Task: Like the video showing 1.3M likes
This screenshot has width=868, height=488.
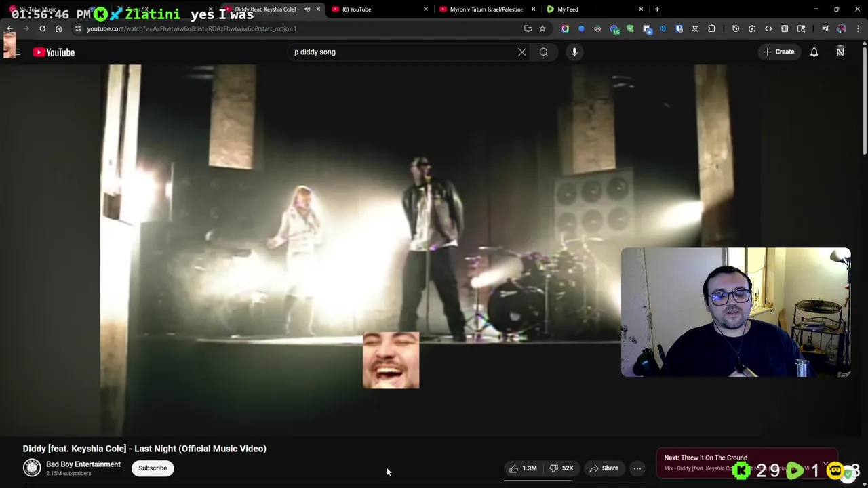Action: pos(523,468)
